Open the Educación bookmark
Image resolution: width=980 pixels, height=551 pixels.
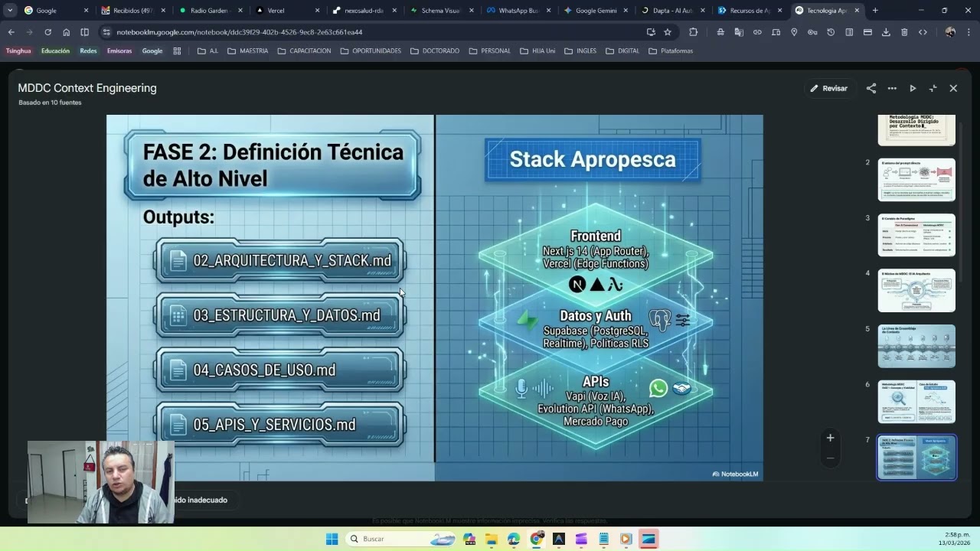click(55, 51)
